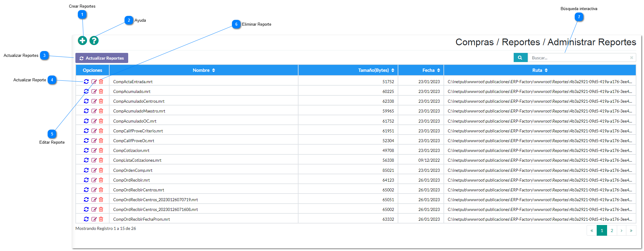Refresh the CompOrdRecibirFechaProm.mrt report
The height and width of the screenshot is (251, 644).
(x=86, y=219)
